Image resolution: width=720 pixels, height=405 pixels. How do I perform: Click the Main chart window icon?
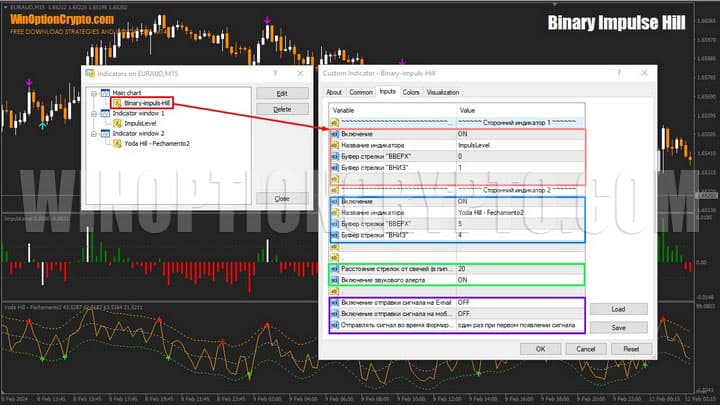point(103,93)
